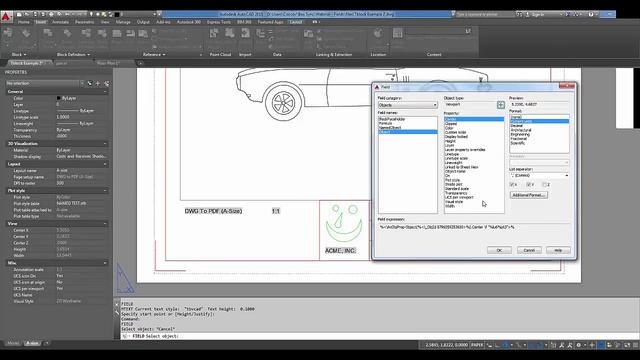Toggle the X checkbox in Field dialog
The image size is (640, 360).
tap(512, 185)
